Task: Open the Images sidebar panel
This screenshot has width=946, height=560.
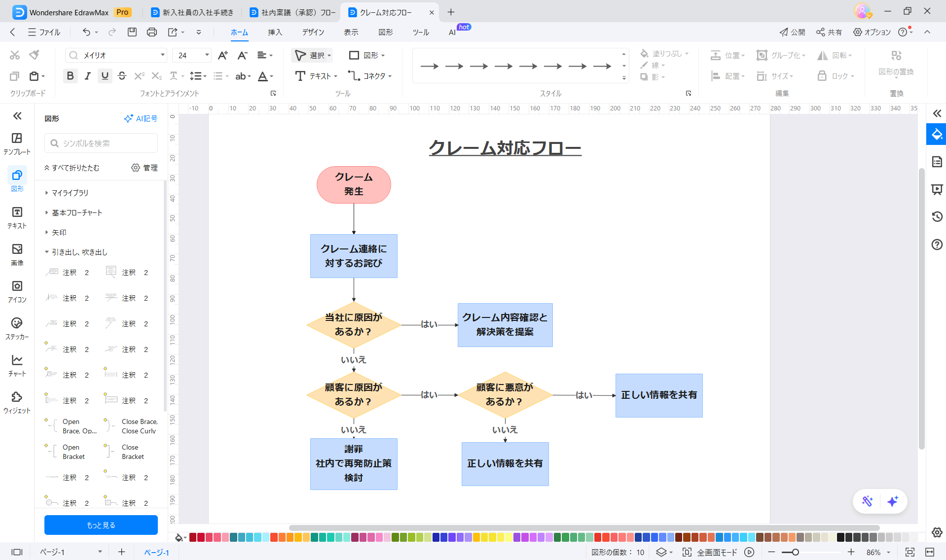Action: [x=17, y=254]
